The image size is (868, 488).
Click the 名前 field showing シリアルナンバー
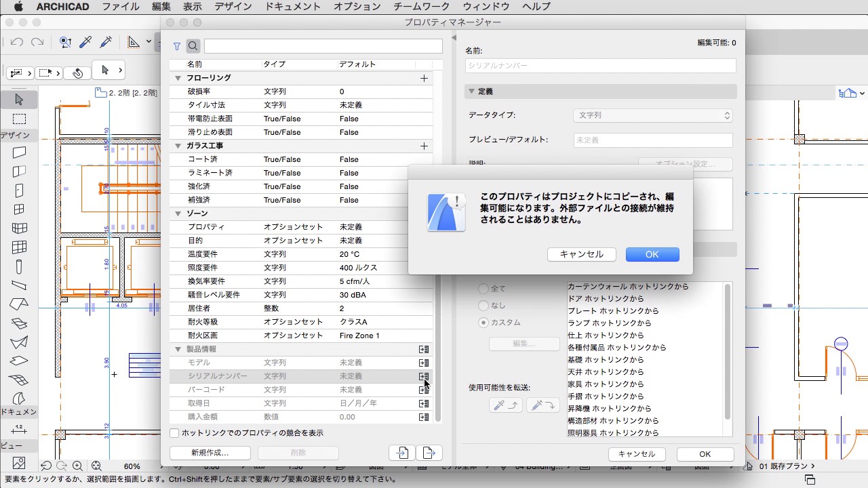600,66
